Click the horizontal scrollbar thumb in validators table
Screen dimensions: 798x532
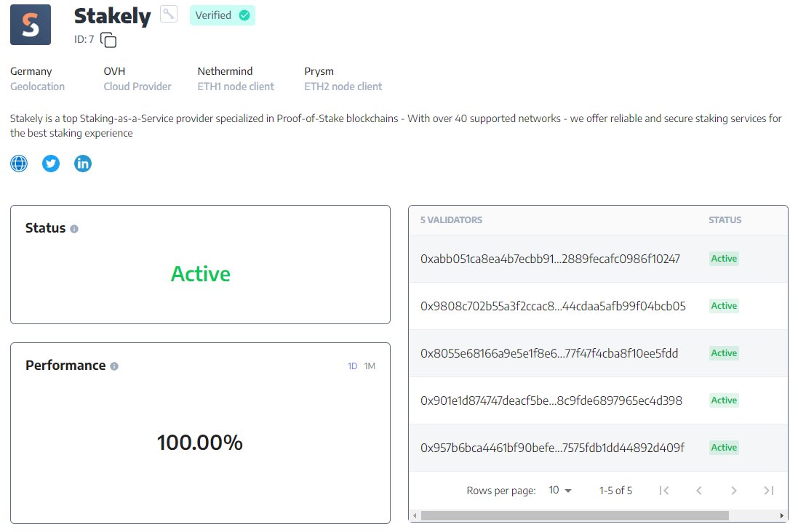[575, 516]
